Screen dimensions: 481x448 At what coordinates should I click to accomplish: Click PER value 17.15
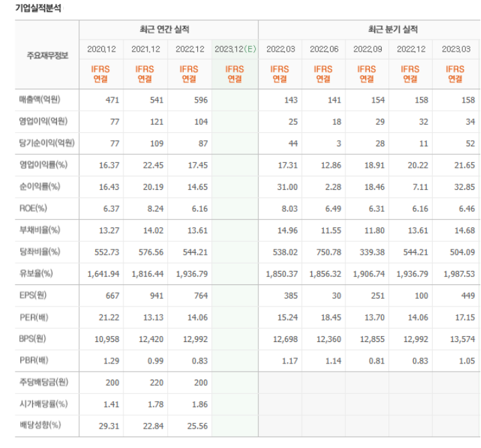coord(465,317)
